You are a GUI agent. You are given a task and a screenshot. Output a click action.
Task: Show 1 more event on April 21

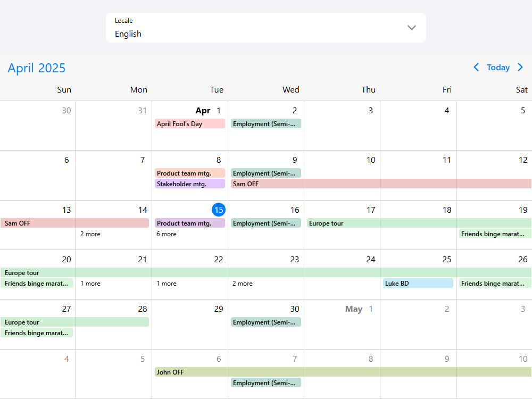tap(90, 284)
